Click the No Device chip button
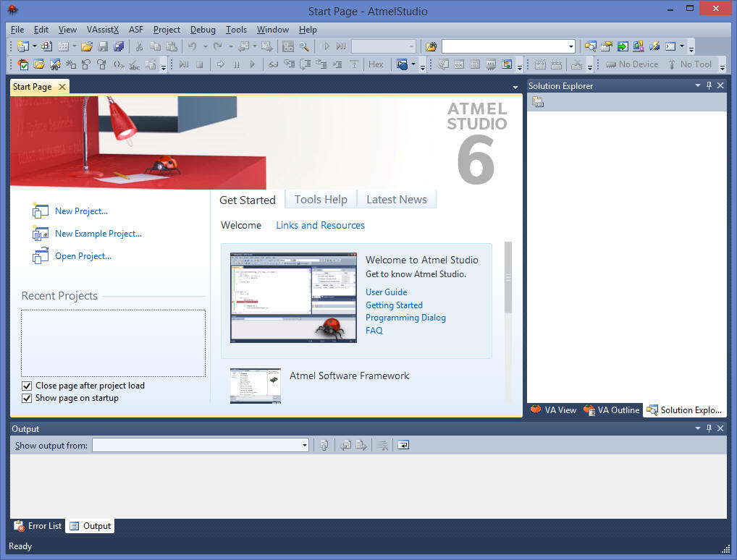This screenshot has width=737, height=560. 631,64
